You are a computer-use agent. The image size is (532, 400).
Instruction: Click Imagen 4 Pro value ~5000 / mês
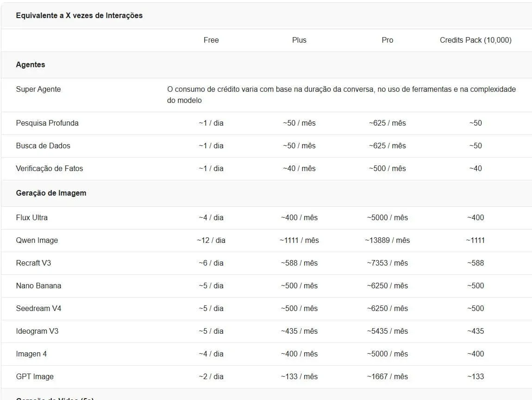[x=388, y=354]
